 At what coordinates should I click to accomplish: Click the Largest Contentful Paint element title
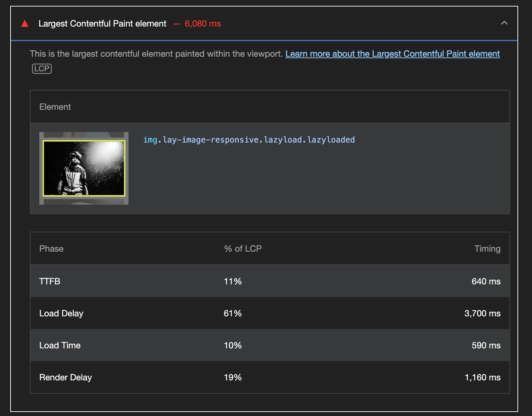[x=102, y=24]
